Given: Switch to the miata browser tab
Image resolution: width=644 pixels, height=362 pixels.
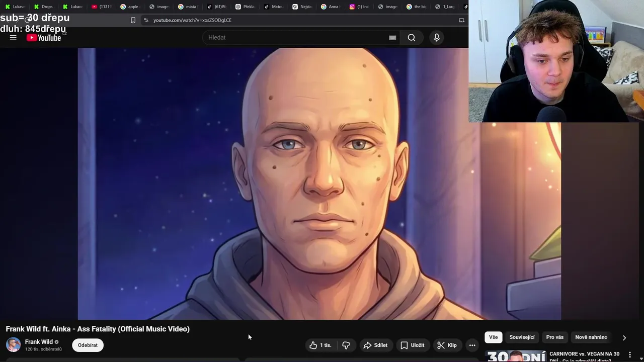Looking at the screenshot, I should [x=188, y=7].
